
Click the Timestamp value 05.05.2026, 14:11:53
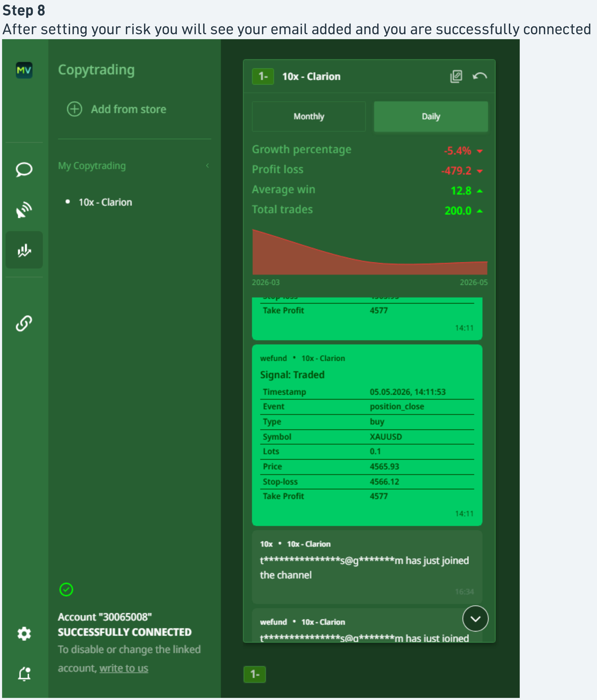tap(408, 392)
